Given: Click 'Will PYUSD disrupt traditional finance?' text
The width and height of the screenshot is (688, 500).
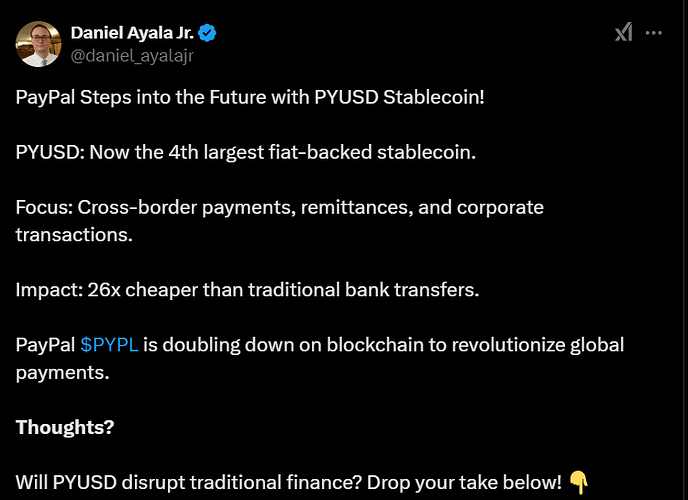Looking at the screenshot, I should coord(189,482).
